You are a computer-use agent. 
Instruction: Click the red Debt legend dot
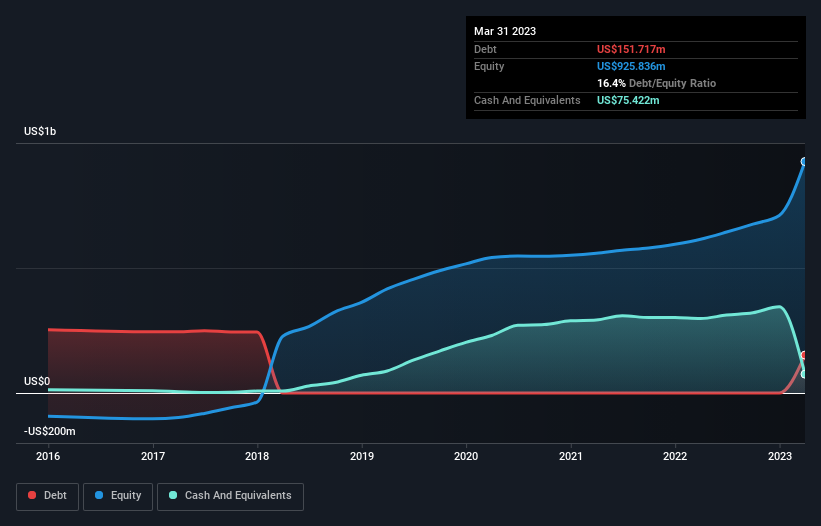tap(32, 495)
